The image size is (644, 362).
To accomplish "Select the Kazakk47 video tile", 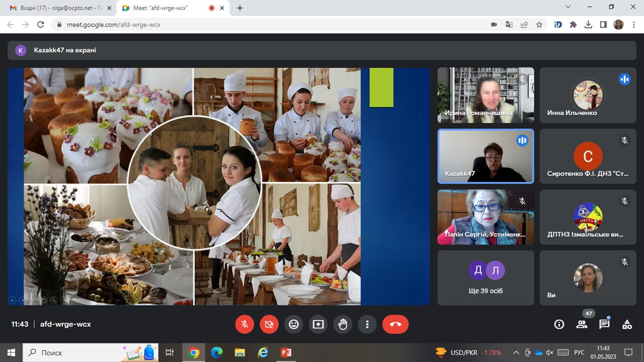I will click(x=486, y=156).
